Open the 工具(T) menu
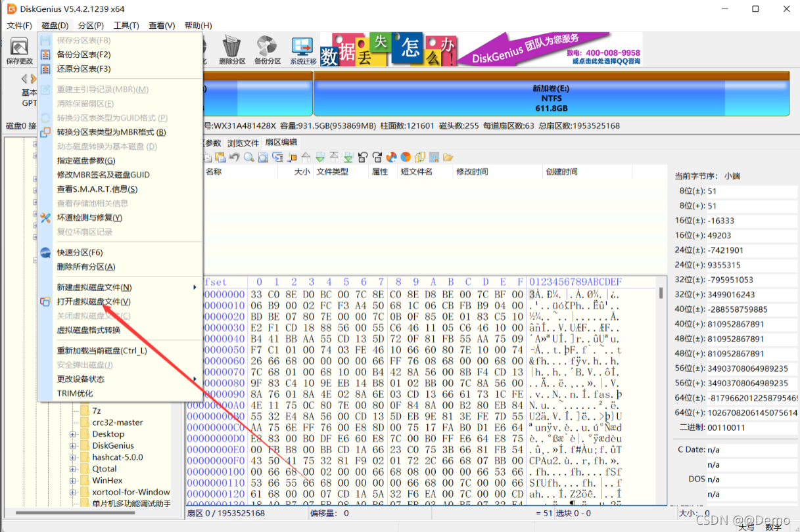This screenshot has height=532, width=800. (126, 26)
